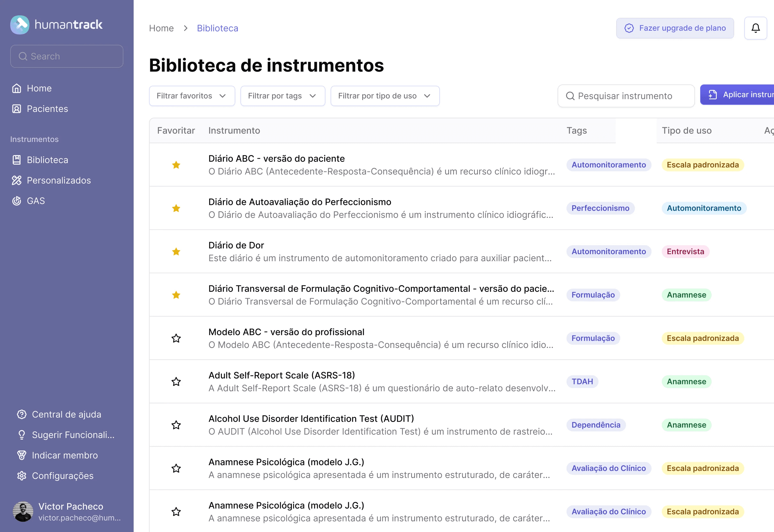Expand Filtrar por tipo de uso dropdown
The image size is (774, 532).
point(385,96)
